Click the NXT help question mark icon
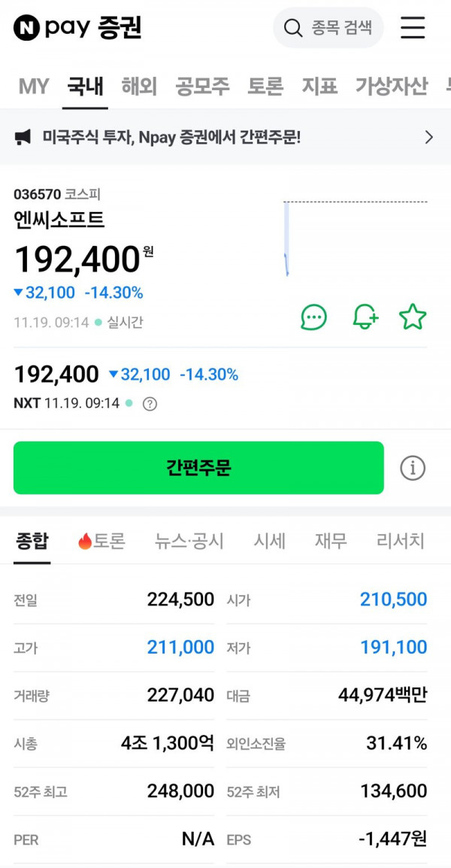This screenshot has width=451, height=868. click(150, 404)
